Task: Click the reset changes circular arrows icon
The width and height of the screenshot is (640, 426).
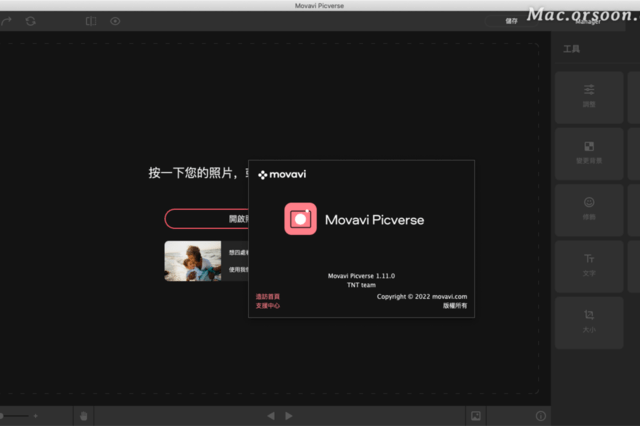Action: (31, 21)
